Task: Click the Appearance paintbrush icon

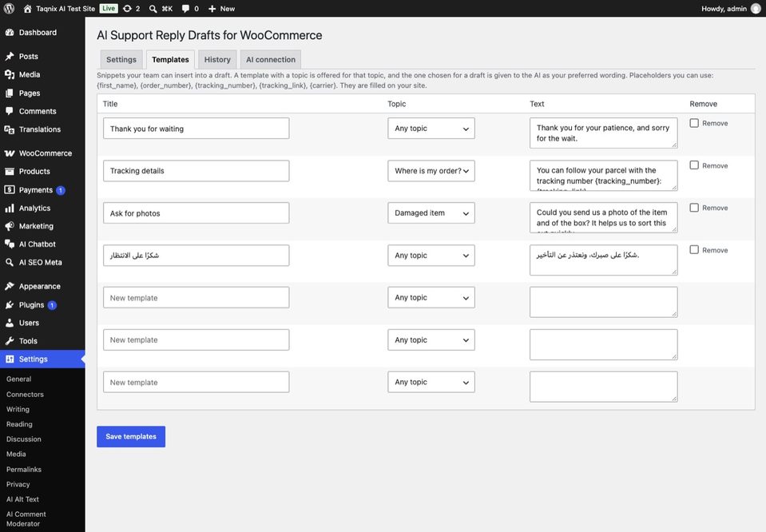Action: (x=10, y=286)
